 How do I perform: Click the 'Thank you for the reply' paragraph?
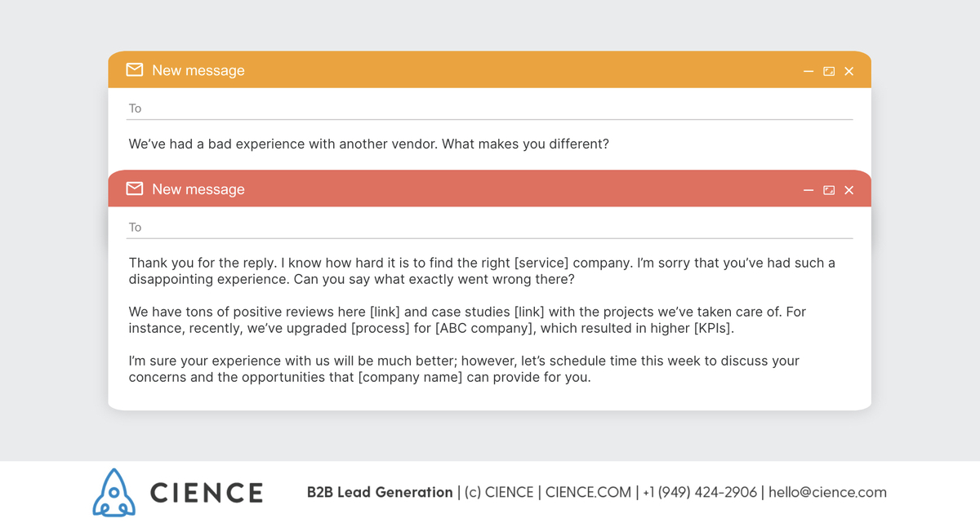coord(482,271)
